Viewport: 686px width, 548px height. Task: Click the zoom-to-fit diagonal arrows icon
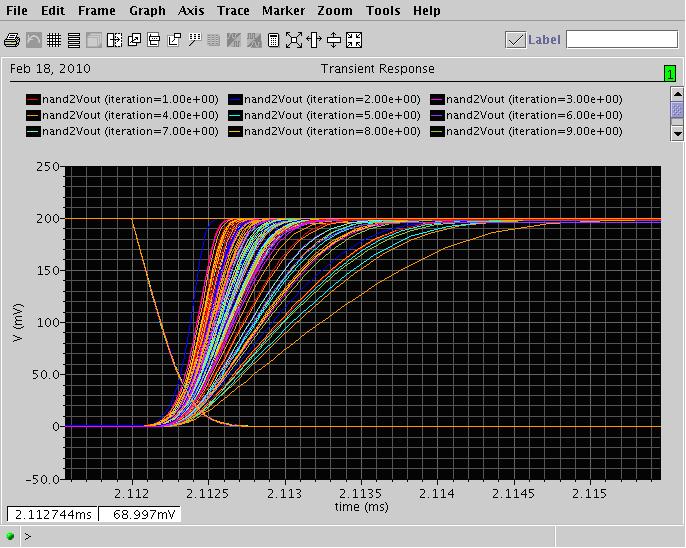(294, 40)
